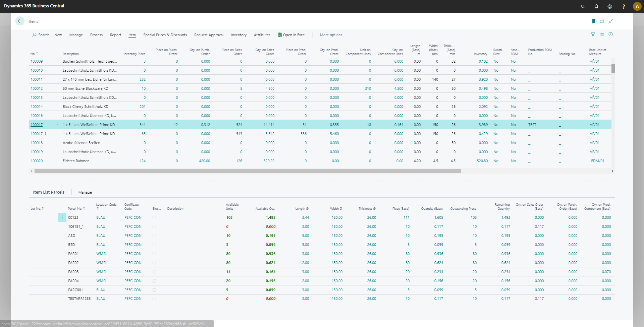Toggle Blocked checkbox for parcel PAR02
The width and height of the screenshot is (644, 327).
click(x=154, y=263)
